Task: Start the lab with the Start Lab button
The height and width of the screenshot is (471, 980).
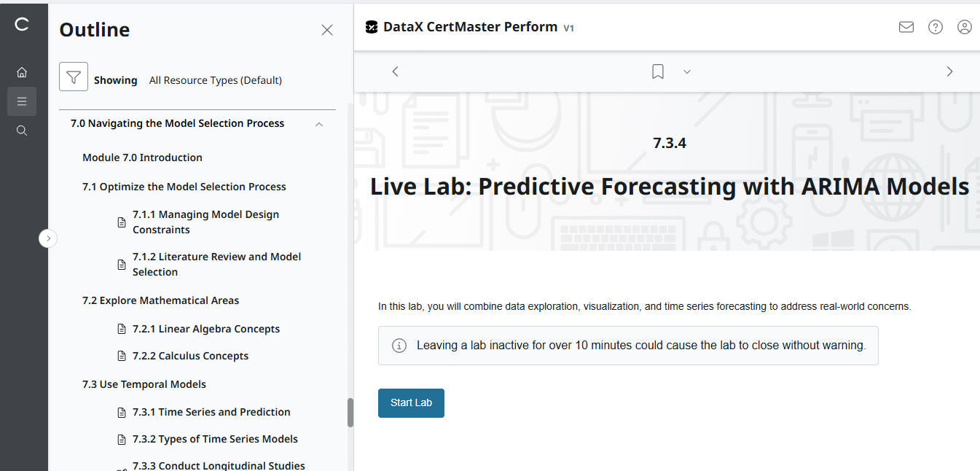Action: (411, 403)
